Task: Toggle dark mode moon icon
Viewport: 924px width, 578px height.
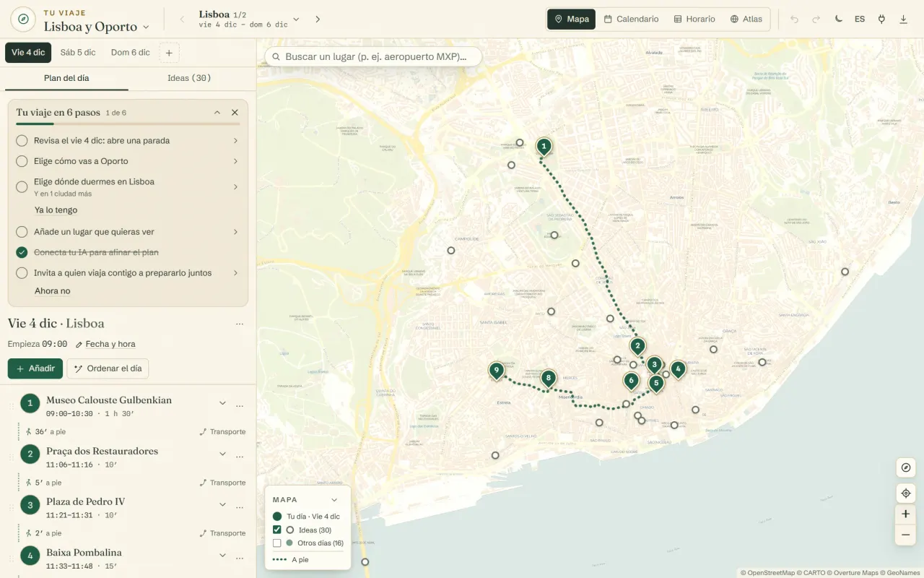Action: point(839,20)
